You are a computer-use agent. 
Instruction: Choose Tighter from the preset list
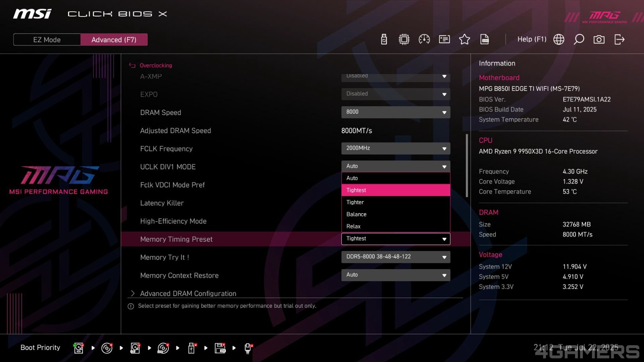396,202
